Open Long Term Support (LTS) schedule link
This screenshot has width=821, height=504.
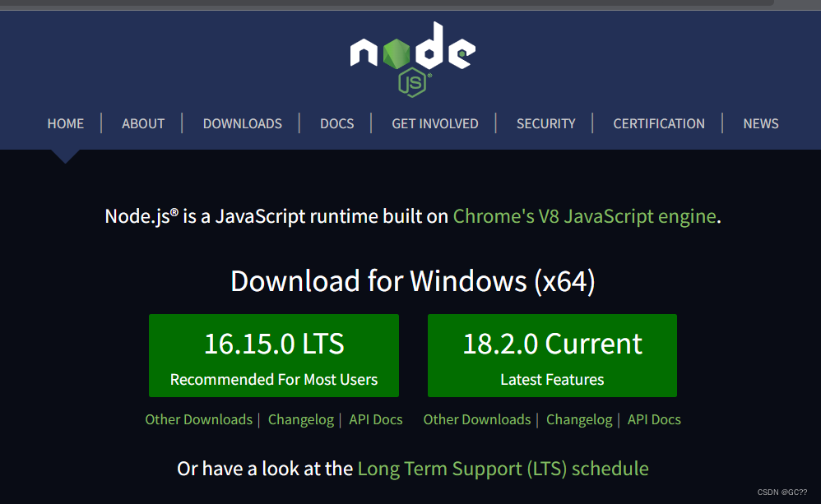point(503,469)
